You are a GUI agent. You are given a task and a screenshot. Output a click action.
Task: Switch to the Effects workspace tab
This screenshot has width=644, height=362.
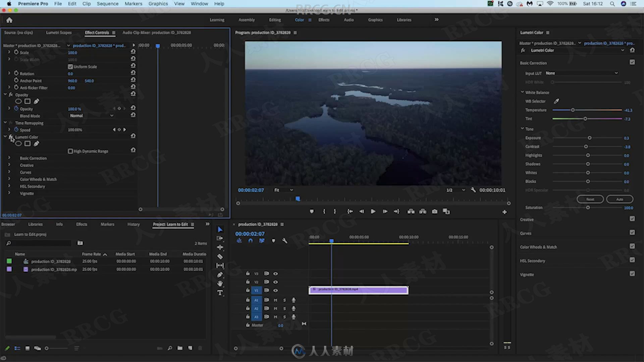324,20
